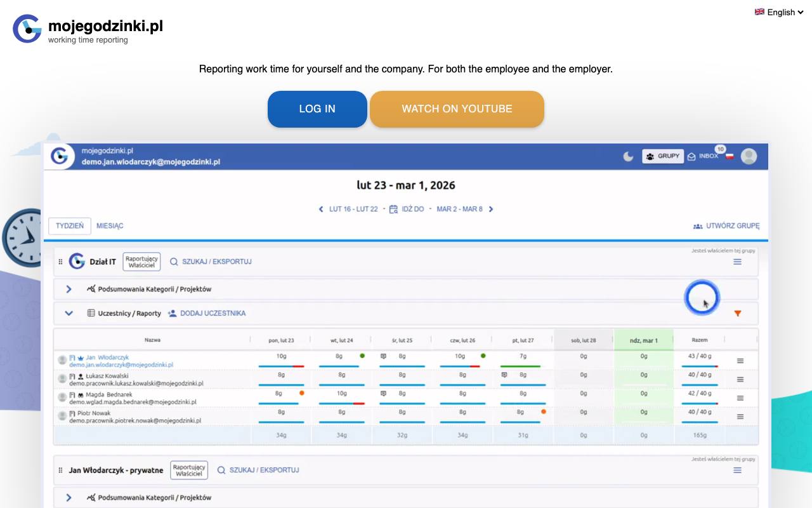Viewport: 812px width, 508px height.
Task: Click the pon, lut 23 column header
Action: click(281, 340)
